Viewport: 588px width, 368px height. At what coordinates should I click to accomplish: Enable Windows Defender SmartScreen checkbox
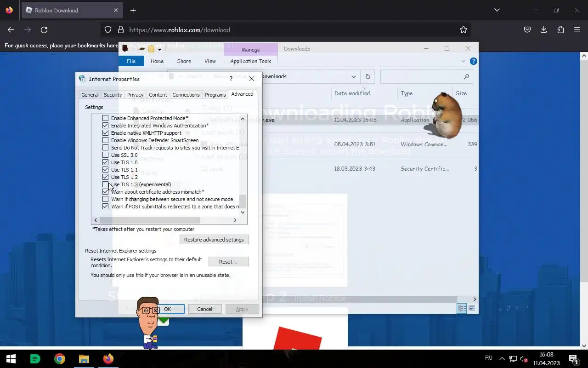click(x=106, y=140)
